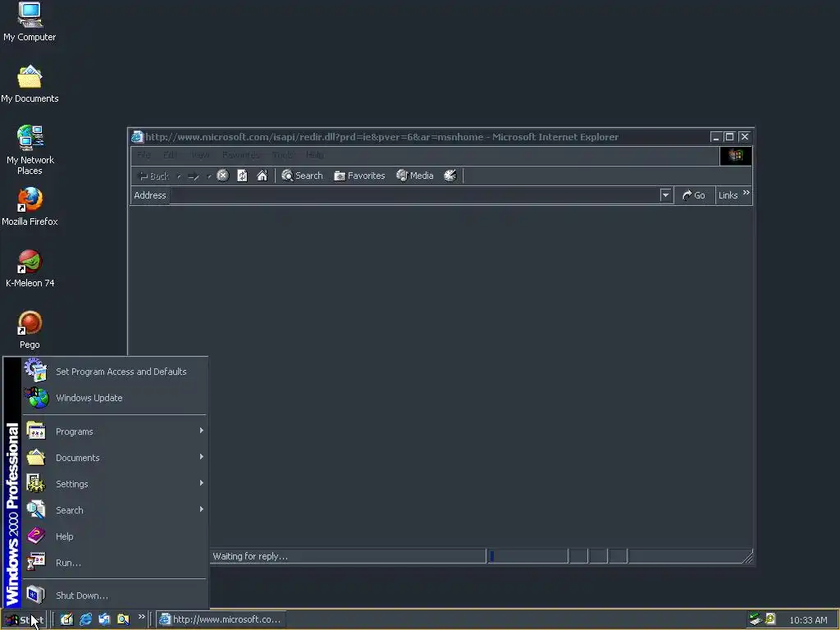Open the Favorites pane in IE toolbar
Viewport: 840px width, 630px height.
[359, 176]
